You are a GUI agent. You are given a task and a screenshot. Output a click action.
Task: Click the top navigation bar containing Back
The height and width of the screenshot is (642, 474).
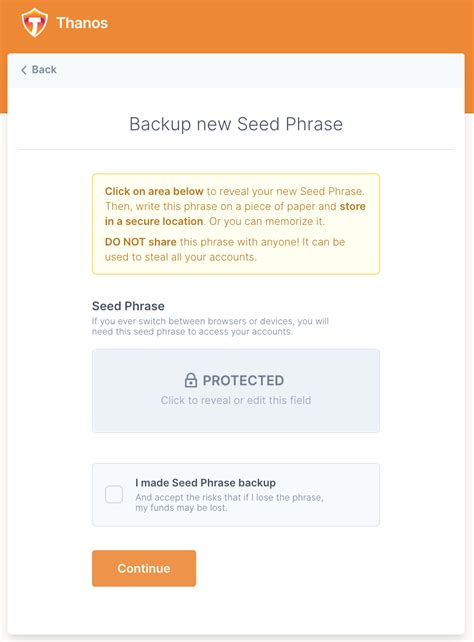point(236,70)
